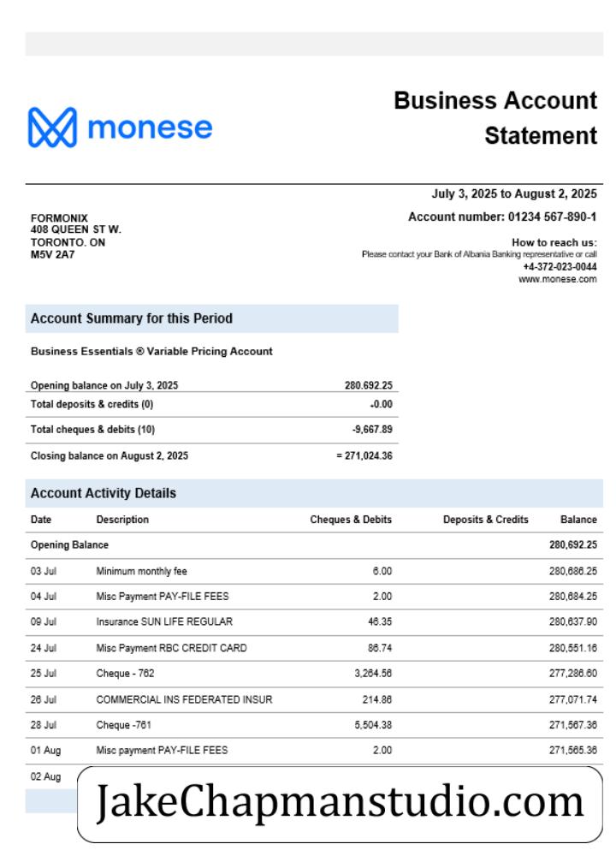Select the COMMERCIAL INS FEDERATED INSUR row
This screenshot has height=856, width=616.
point(314,699)
